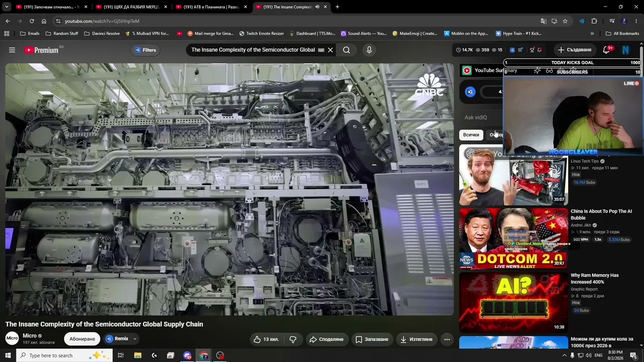This screenshot has width=644, height=362.
Task: Click the Ask vidIQ input field
Action: pos(482,118)
